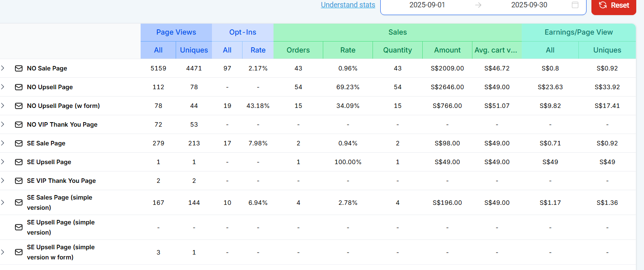
Task: Click the 100.00% sales rate cell
Action: (348, 162)
